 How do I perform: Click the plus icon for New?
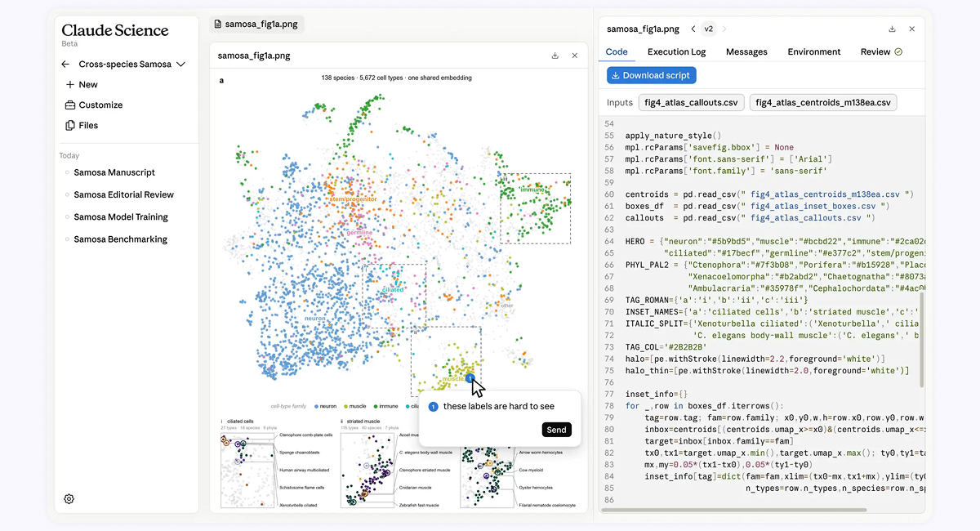(x=70, y=85)
